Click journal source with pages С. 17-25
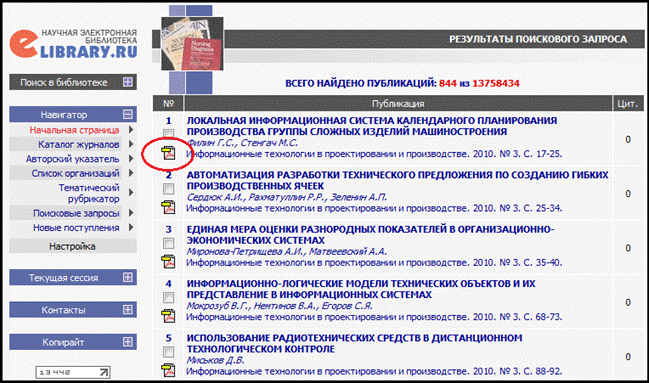This screenshot has width=649, height=383. coord(374,154)
